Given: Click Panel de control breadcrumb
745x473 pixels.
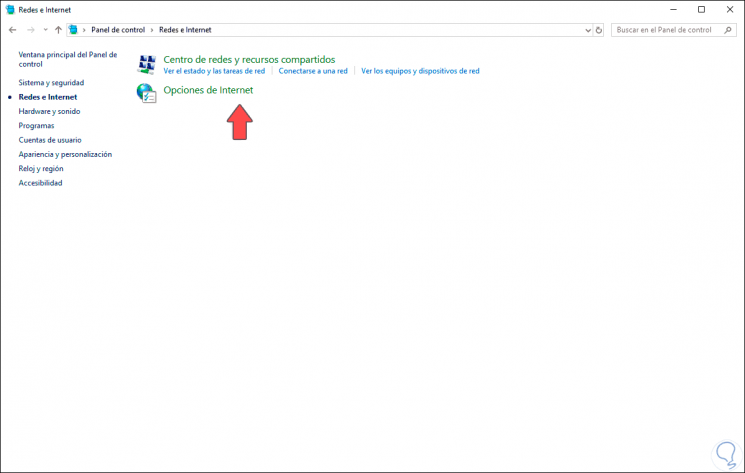Looking at the screenshot, I should point(118,29).
